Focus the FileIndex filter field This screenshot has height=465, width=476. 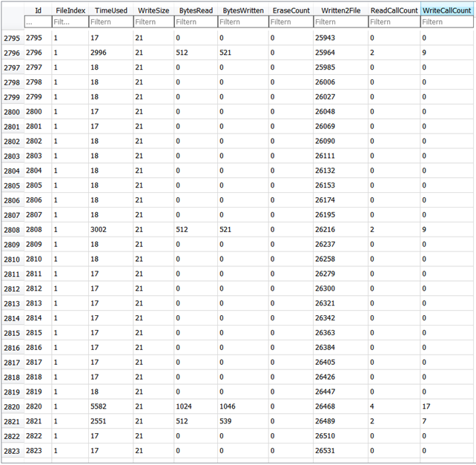(x=70, y=22)
